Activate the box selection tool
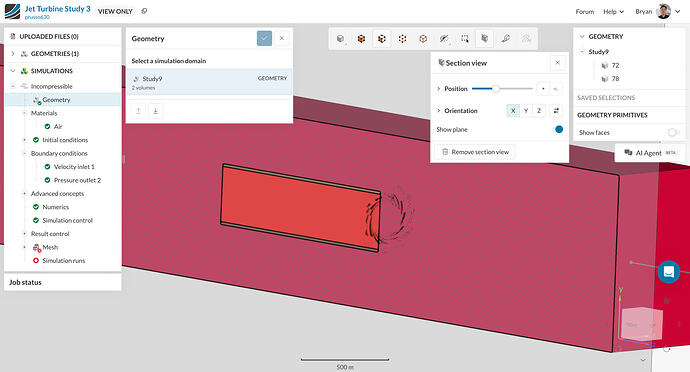 pyautogui.click(x=464, y=39)
